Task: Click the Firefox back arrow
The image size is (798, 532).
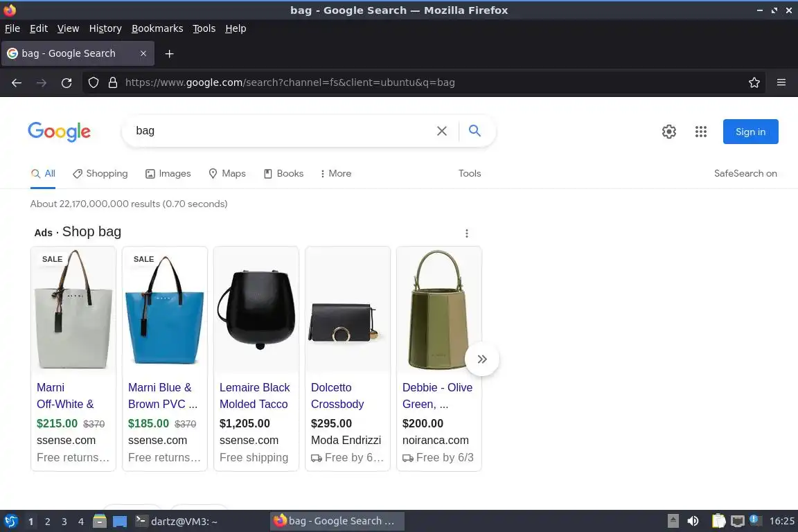Action: [17, 82]
